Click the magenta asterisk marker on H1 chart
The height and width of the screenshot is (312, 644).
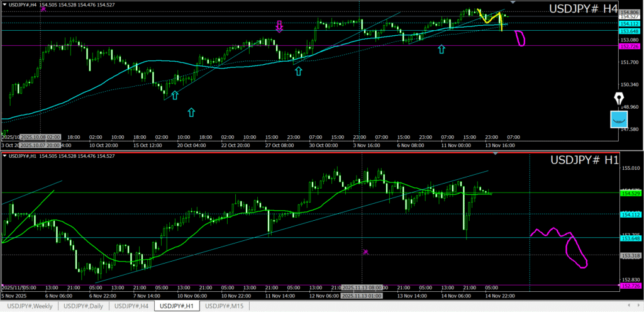pos(366,252)
